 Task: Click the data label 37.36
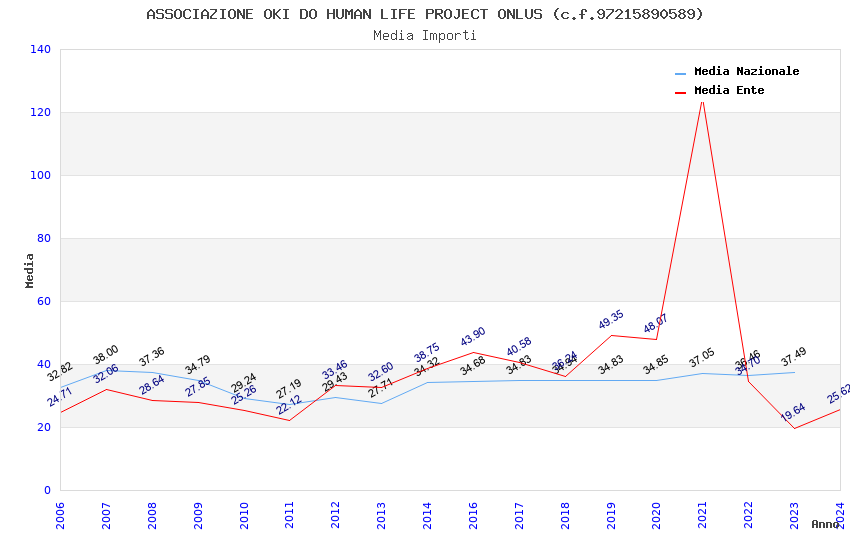click(x=152, y=357)
